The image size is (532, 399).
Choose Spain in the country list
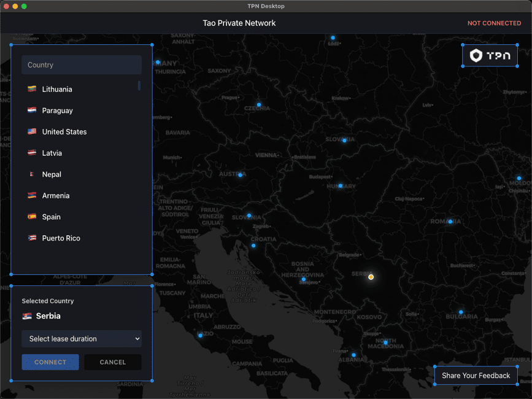coord(52,217)
